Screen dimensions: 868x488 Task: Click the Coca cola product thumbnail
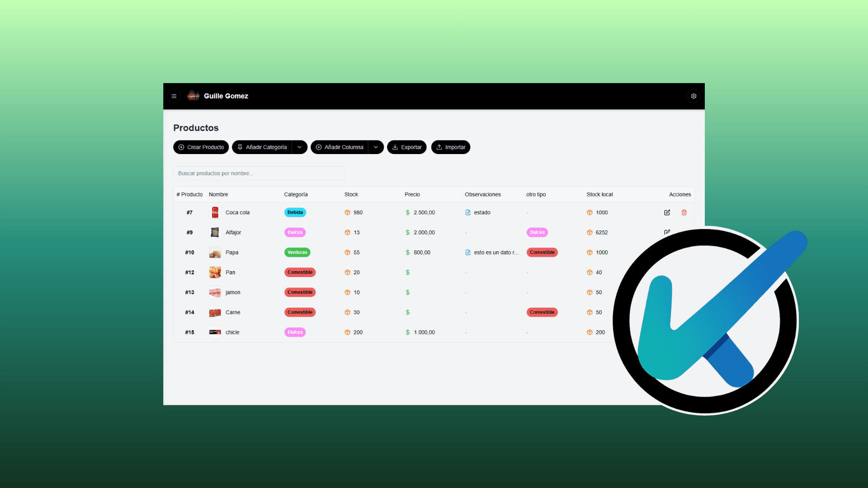[215, 212]
